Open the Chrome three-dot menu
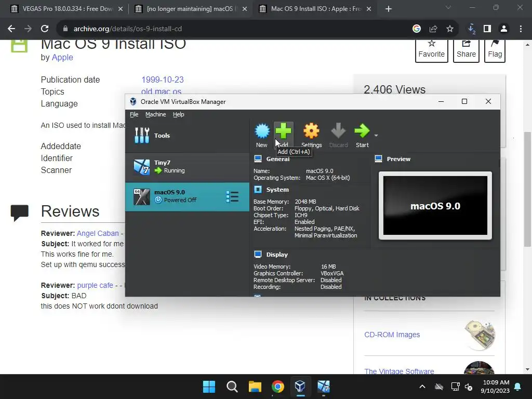 (521, 29)
